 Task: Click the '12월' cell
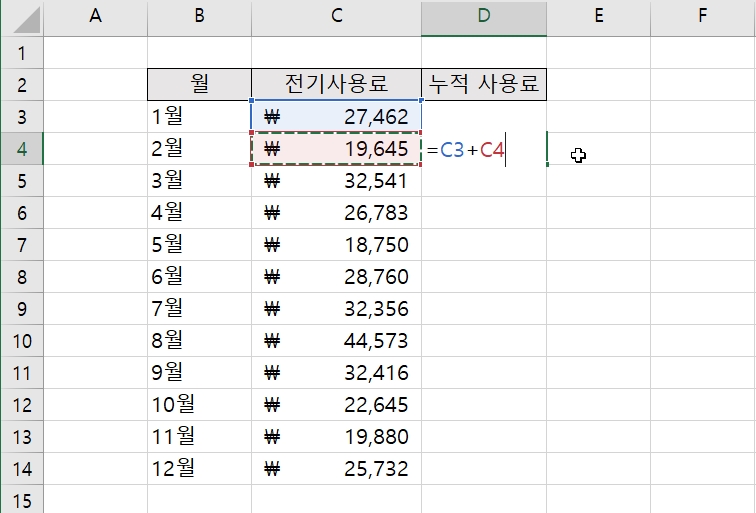point(199,469)
